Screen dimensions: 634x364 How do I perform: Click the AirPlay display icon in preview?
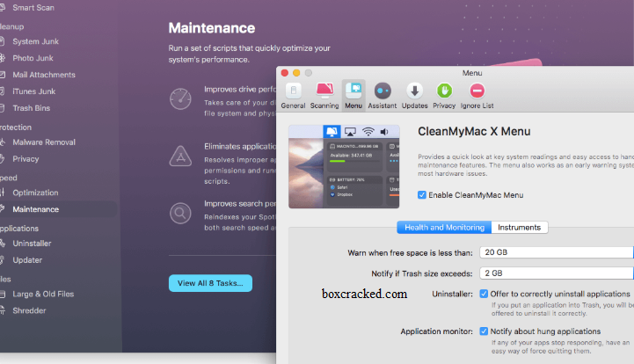coord(350,132)
